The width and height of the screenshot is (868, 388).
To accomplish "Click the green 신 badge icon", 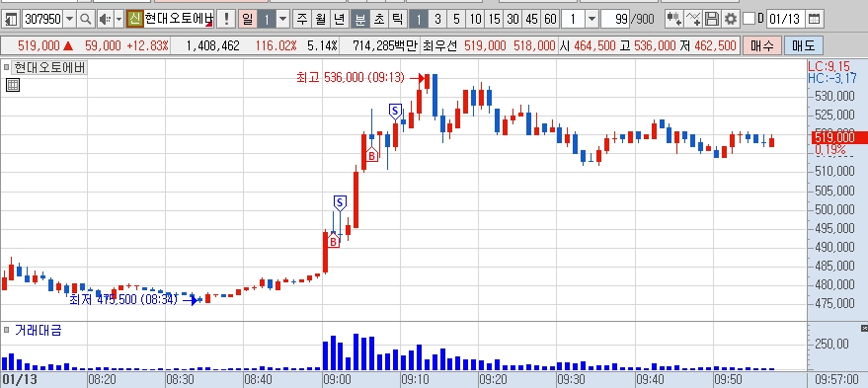I will 134,20.
